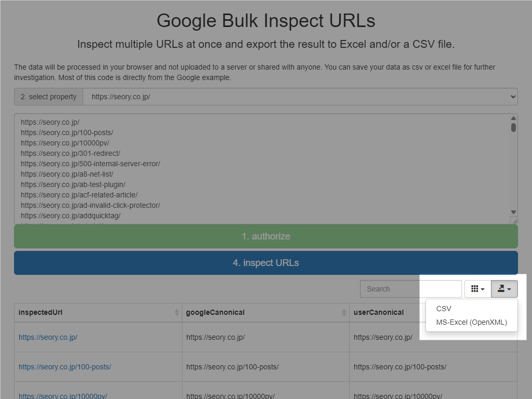Open https://seory.co.jp/100-posts/ inspectedUrl link
Image resolution: width=532 pixels, height=399 pixels.
(x=65, y=367)
